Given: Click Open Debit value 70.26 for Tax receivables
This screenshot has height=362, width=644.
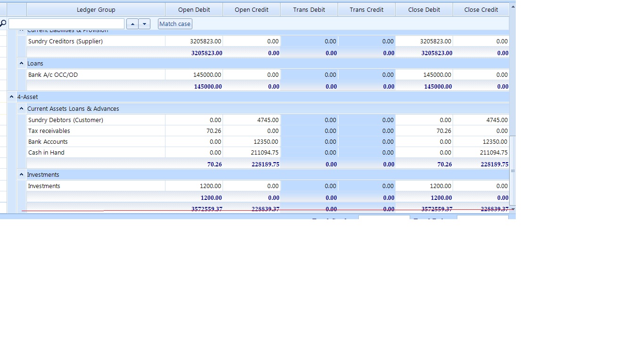Looking at the screenshot, I should [x=214, y=131].
